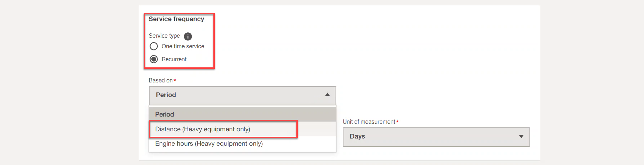Click the down arrow of Days dropdown

pos(521,136)
